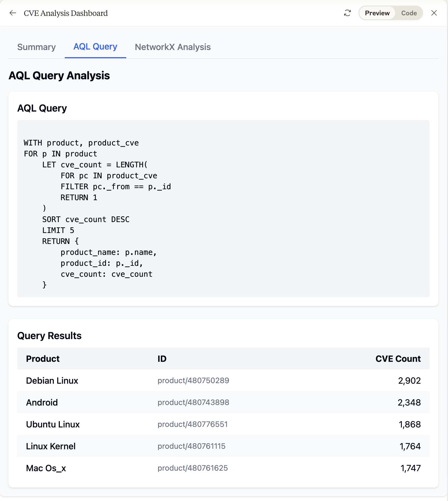Image resolution: width=448 pixels, height=501 pixels.
Task: Select the AQL Query tab
Action: [x=95, y=47]
